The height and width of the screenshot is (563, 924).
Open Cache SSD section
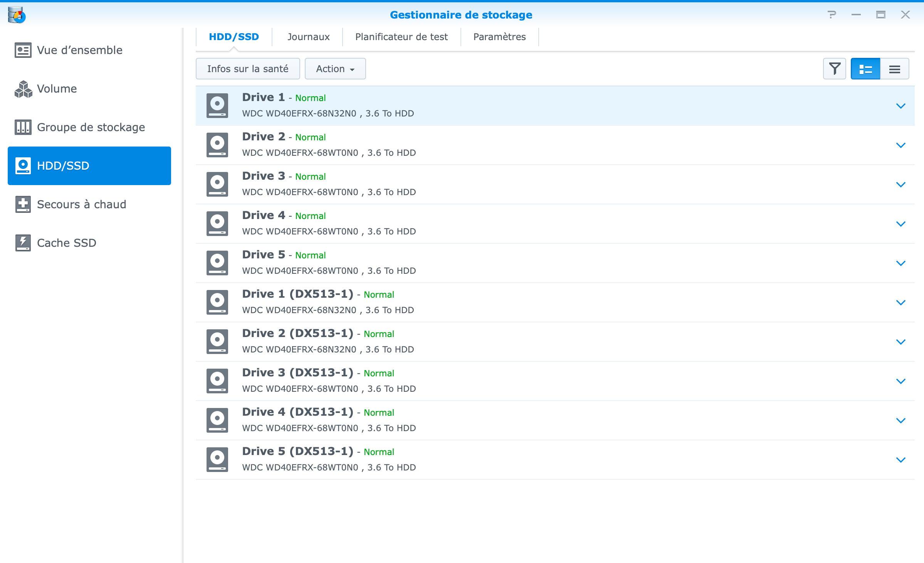(66, 243)
